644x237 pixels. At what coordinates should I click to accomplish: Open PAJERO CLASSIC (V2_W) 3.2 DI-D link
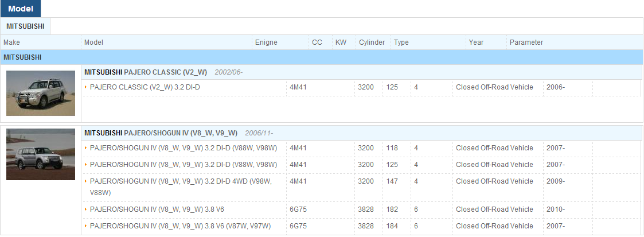click(145, 87)
